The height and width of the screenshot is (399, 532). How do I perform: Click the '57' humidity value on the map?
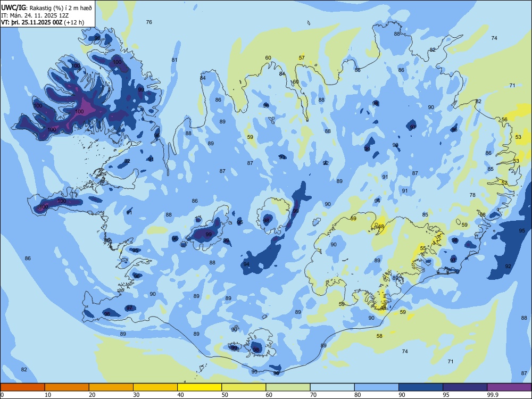[x=302, y=57]
